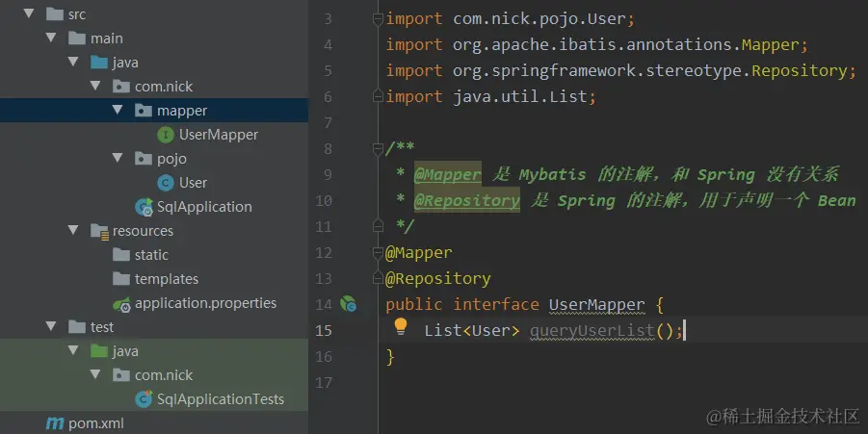Click the application.properties Spring config icon
The width and height of the screenshot is (868, 434).
(121, 303)
